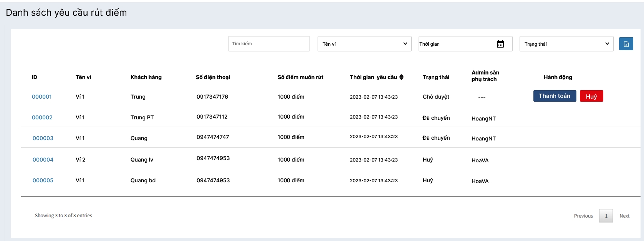Open the calendar date picker icon
The height and width of the screenshot is (241, 644).
point(500,44)
